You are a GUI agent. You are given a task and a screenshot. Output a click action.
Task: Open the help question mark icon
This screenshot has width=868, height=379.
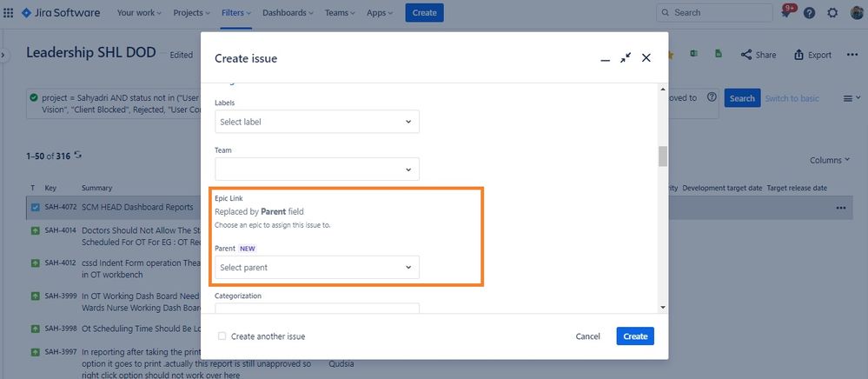pyautogui.click(x=809, y=13)
